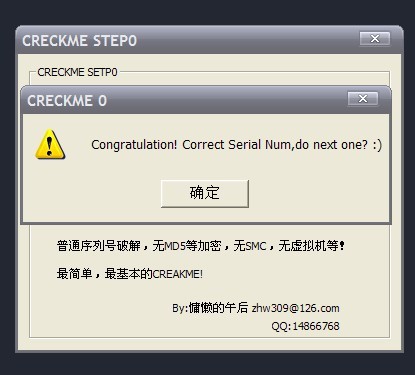The height and width of the screenshot is (375, 415).
Task: Open the zhw309@126.com email address
Action: [x=295, y=308]
